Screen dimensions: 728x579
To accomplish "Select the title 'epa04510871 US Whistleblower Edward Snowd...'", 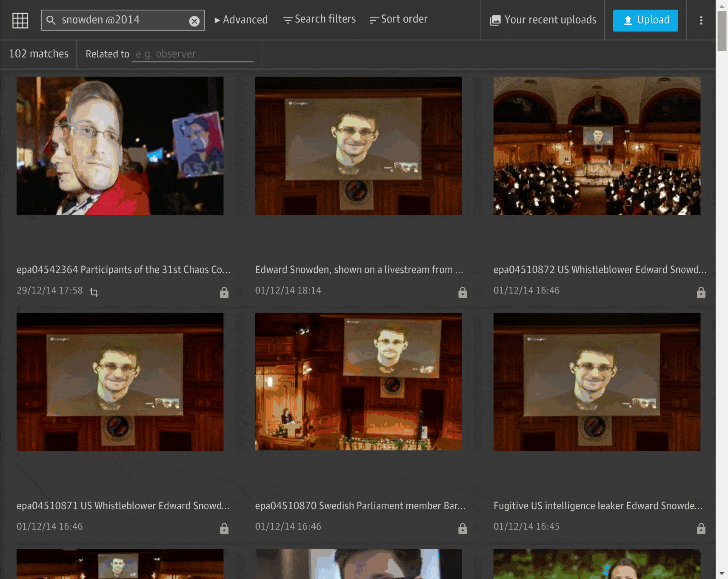I will 123,506.
